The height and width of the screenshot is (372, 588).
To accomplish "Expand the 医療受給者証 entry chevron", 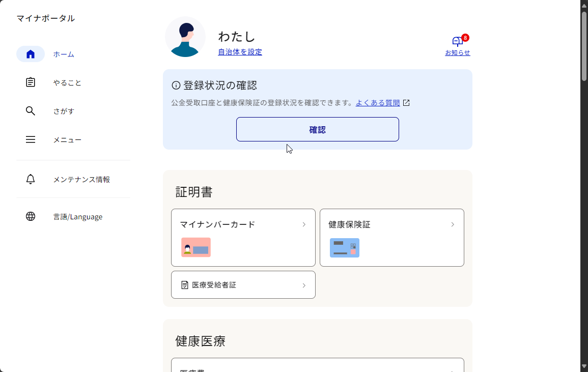I will click(304, 284).
